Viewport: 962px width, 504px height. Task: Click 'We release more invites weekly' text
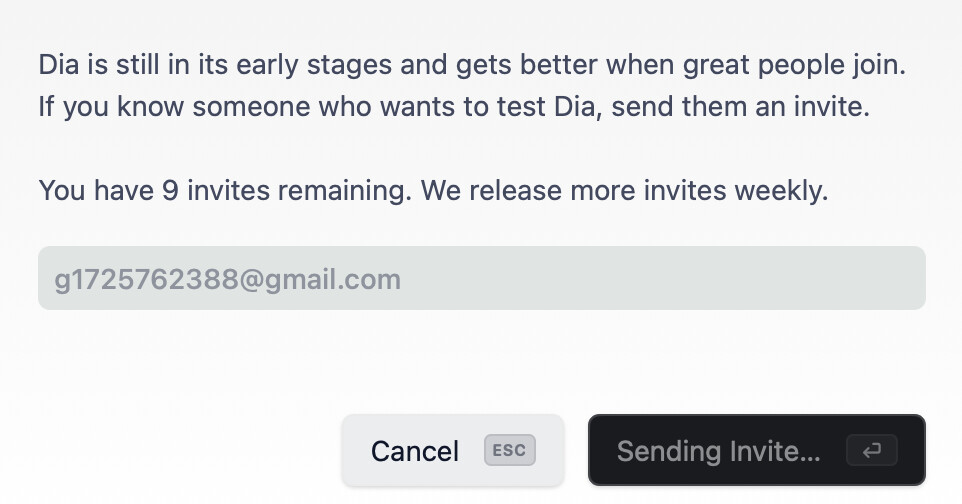pyautogui.click(x=624, y=190)
